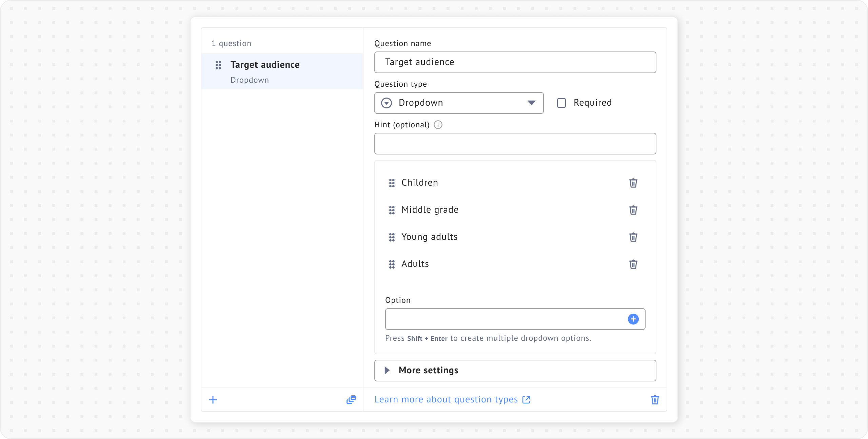Click the hint info icon
The image size is (868, 439).
(x=438, y=125)
